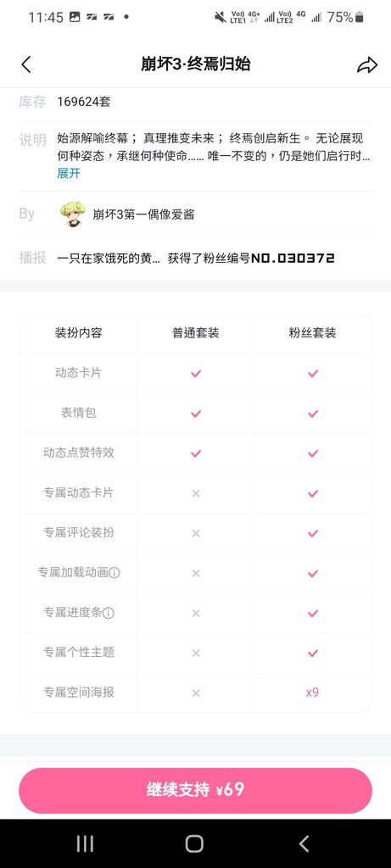The height and width of the screenshot is (868, 391).
Task: Tap the back arrow in the header
Action: click(x=25, y=64)
